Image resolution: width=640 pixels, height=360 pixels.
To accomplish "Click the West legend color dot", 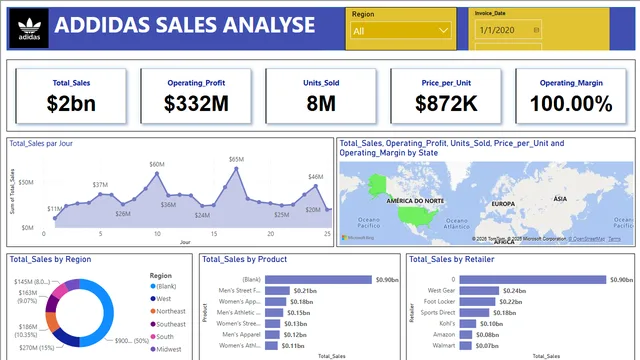I will [x=153, y=299].
